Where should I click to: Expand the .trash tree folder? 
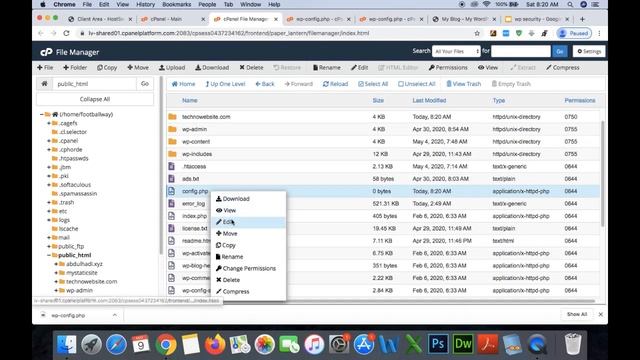pyautogui.click(x=49, y=202)
